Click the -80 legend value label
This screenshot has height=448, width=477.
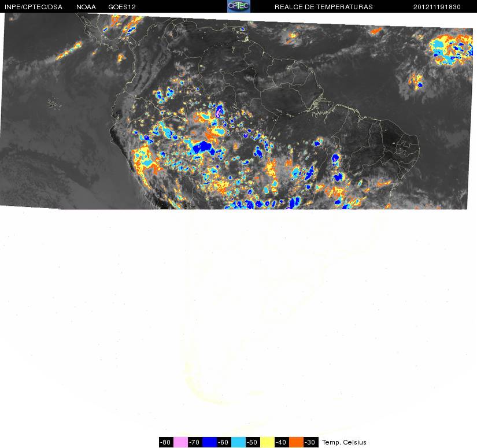(166, 442)
